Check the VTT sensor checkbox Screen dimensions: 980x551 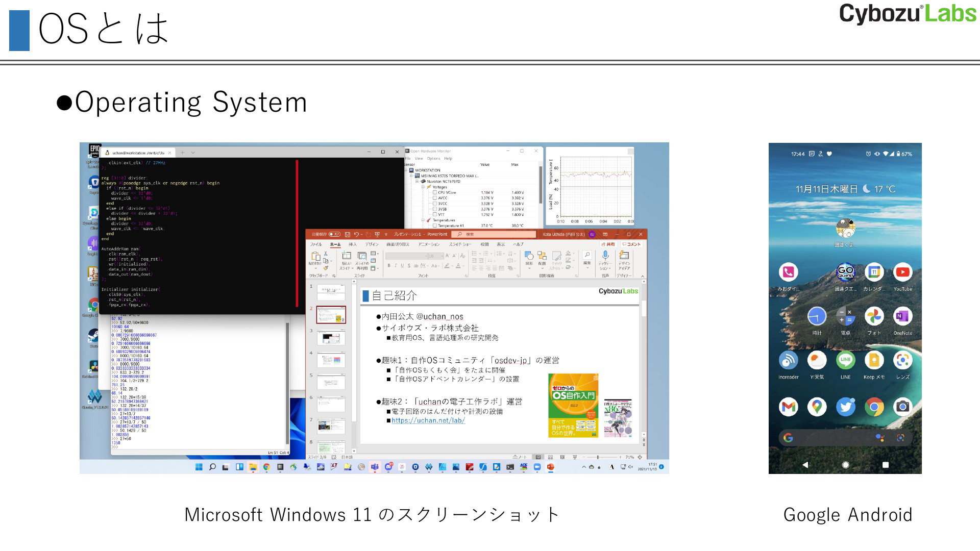click(x=435, y=215)
